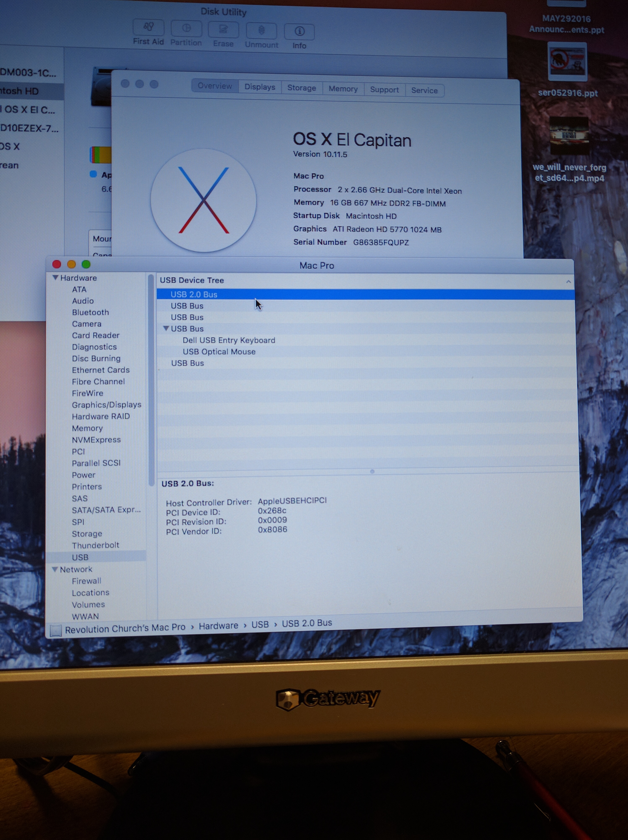
Task: Open Service tab in About This Mac
Action: (425, 90)
